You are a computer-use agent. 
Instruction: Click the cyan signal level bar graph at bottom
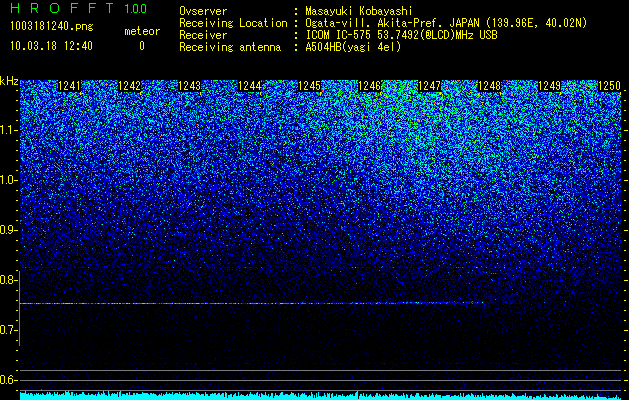tap(321, 396)
